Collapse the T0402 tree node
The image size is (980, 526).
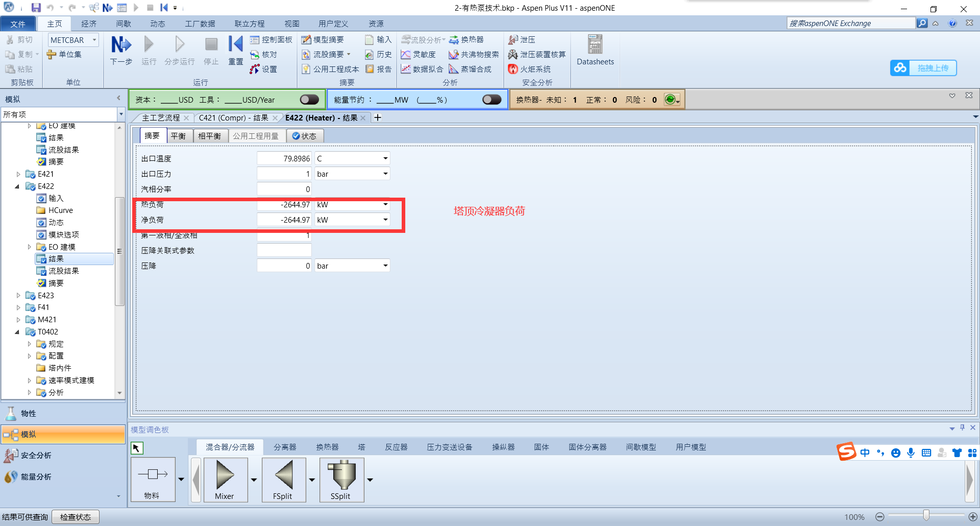17,332
